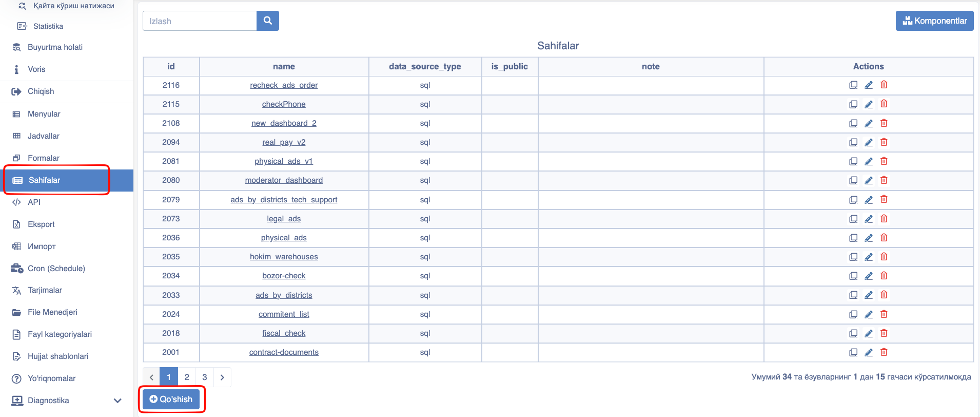The image size is (980, 417).
Task: Click the copy icon for the bozor-check row
Action: click(853, 276)
